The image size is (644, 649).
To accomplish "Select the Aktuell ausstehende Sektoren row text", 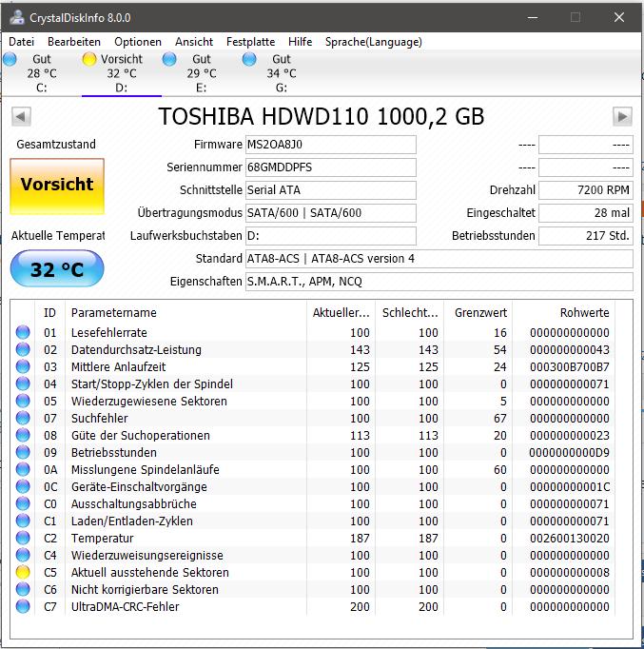I will point(149,573).
